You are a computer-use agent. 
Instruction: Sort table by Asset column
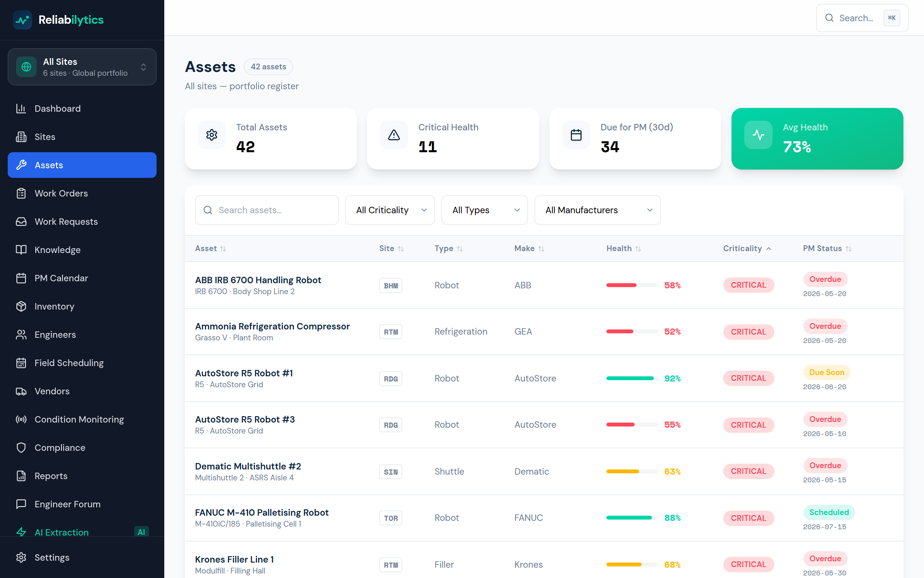pyautogui.click(x=210, y=249)
